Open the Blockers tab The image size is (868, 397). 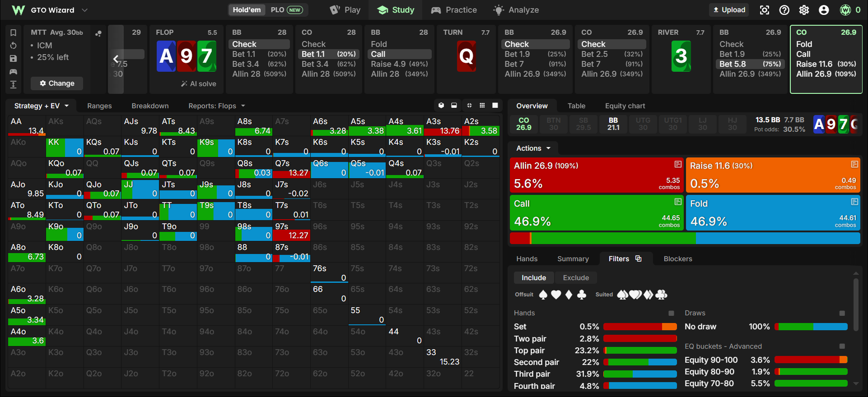coord(677,259)
